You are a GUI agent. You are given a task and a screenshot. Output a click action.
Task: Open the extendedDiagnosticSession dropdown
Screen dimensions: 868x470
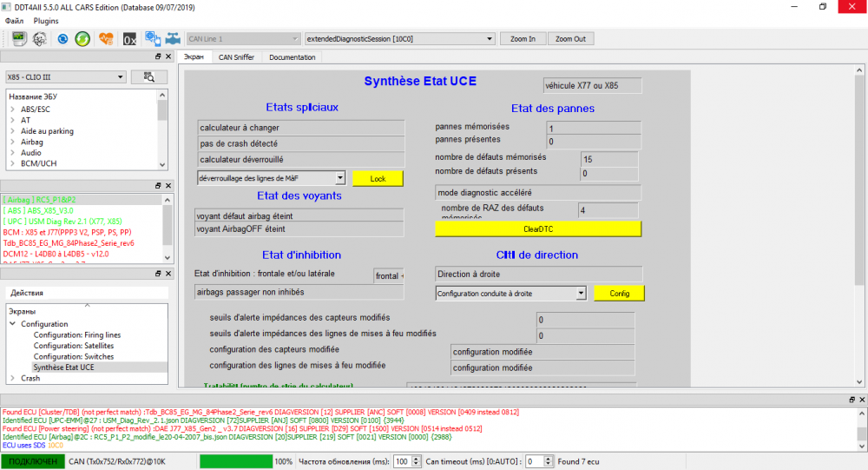(x=399, y=39)
